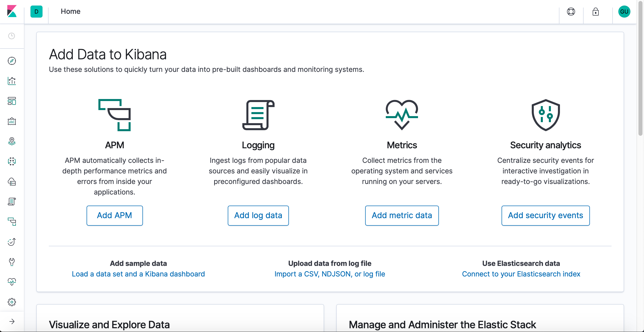Viewport: 644px width, 332px height.
Task: Open Dev Tools wrench icon in sidebar
Action: pyautogui.click(x=12, y=262)
